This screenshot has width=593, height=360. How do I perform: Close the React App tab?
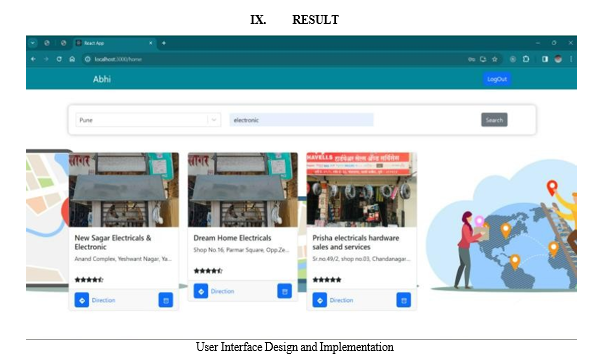(x=151, y=43)
